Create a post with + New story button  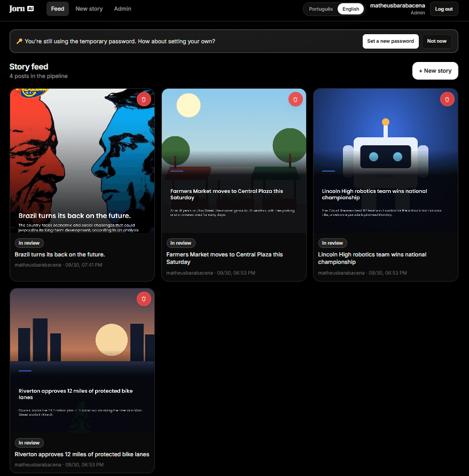click(x=435, y=71)
